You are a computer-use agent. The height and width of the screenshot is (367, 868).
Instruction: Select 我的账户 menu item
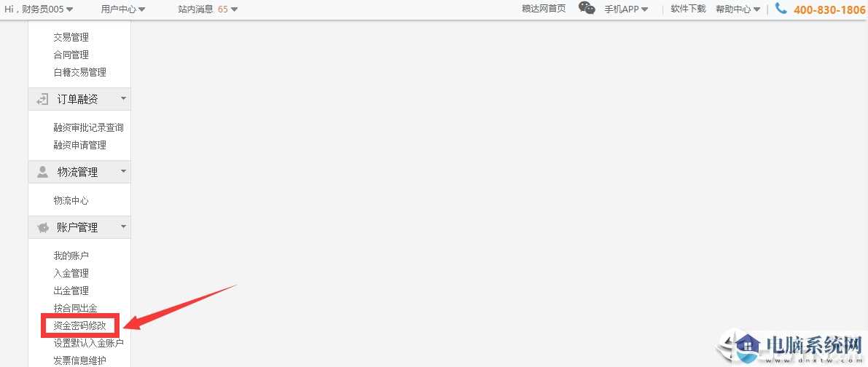point(71,256)
